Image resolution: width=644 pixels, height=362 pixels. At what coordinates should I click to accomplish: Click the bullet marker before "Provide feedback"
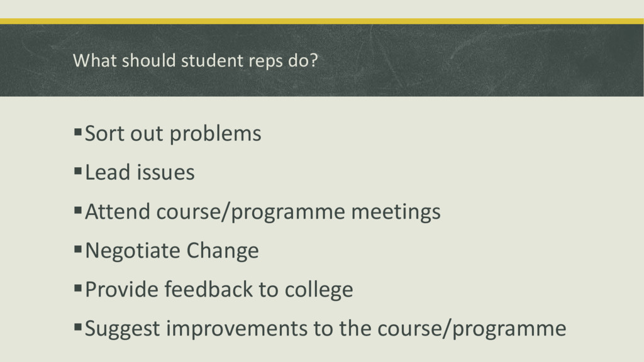[x=78, y=289]
